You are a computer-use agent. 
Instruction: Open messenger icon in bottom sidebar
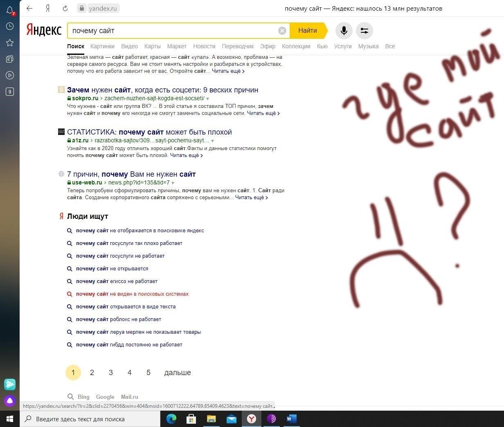point(10,384)
